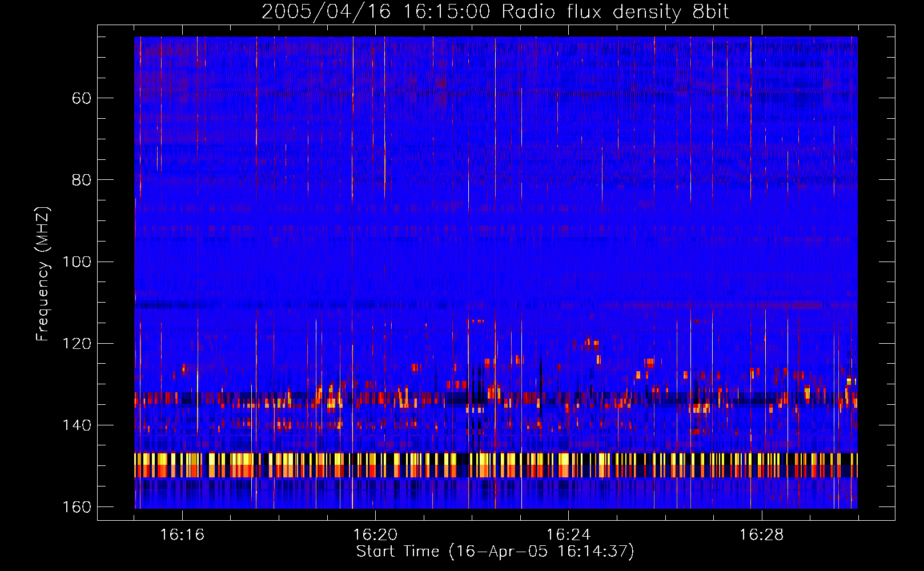
Task: Click the plot title "2005/04/16 16:15:00 Radio flux density 8bit"
Action: 495,11
